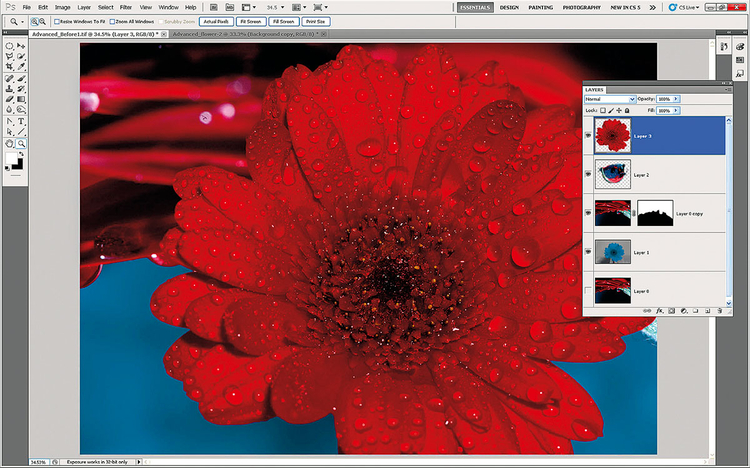Select the Polygonal Lasso tool
Viewport: 750px width, 468px height.
(x=9, y=56)
